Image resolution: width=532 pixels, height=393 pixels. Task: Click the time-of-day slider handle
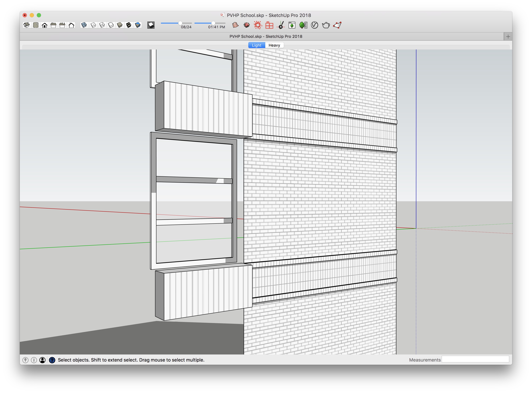(213, 23)
